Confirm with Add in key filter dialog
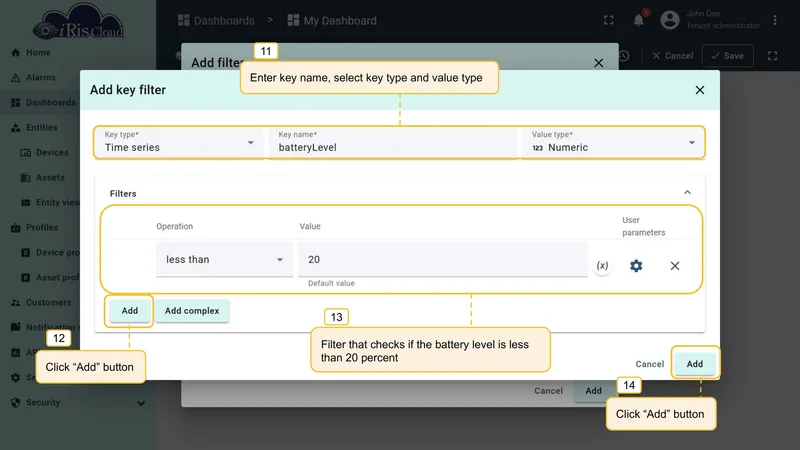The width and height of the screenshot is (800, 450). (694, 364)
